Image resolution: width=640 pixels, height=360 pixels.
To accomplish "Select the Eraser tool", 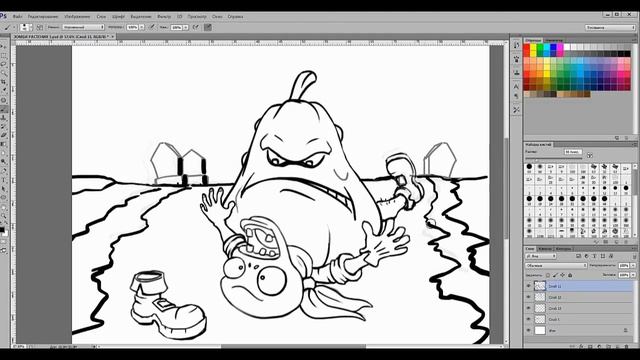I will tap(4, 135).
